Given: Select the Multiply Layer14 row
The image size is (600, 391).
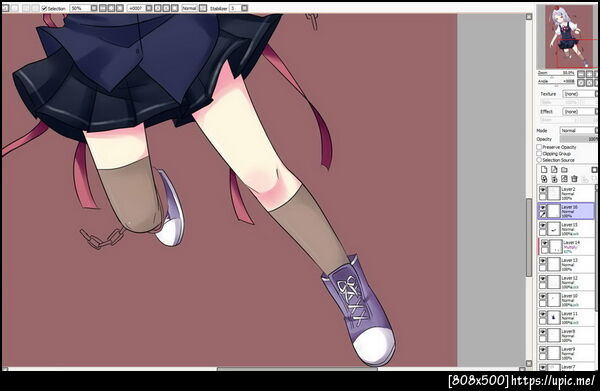Looking at the screenshot, I should pyautogui.click(x=567, y=246).
